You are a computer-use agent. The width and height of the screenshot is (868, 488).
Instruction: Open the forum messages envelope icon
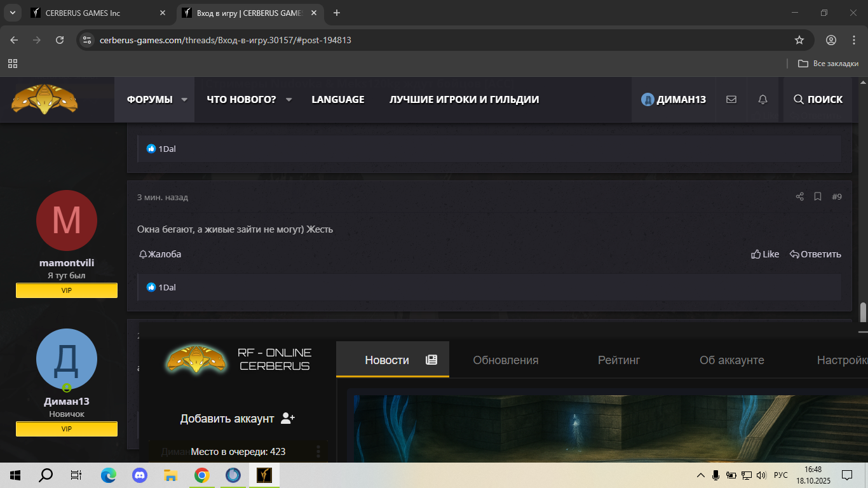[731, 100]
